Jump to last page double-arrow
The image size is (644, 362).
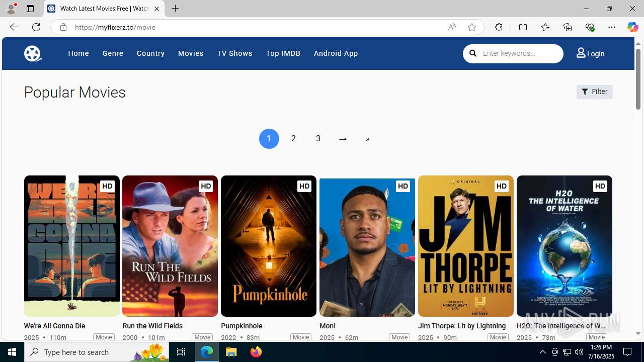(x=367, y=139)
